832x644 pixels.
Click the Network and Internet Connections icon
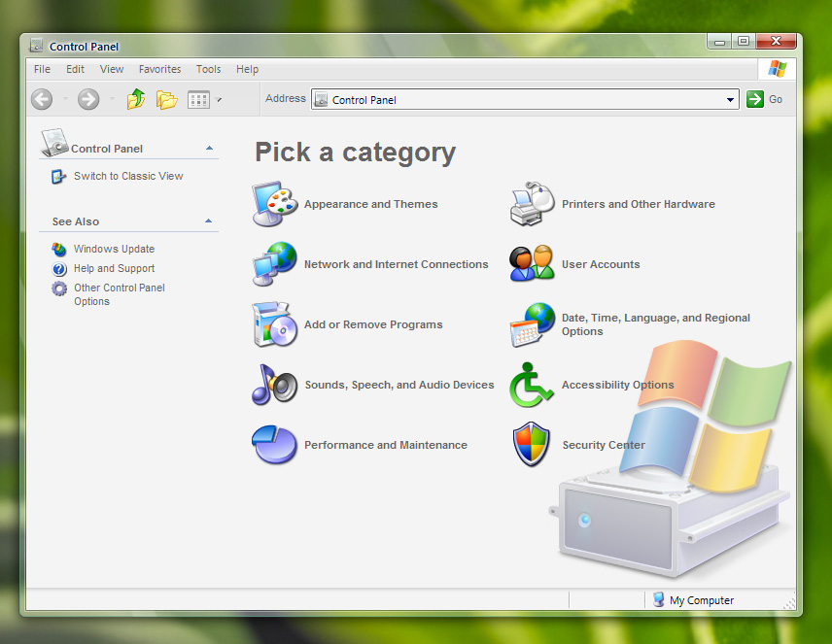click(274, 264)
